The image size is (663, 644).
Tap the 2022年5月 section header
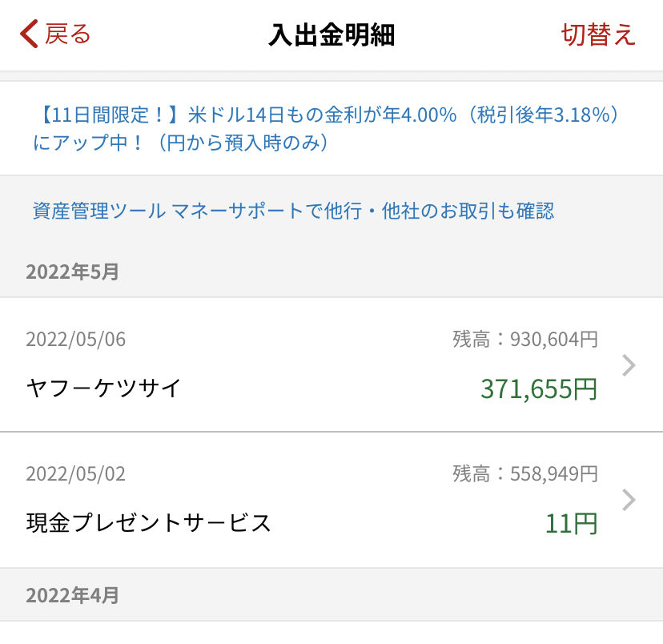(x=72, y=272)
